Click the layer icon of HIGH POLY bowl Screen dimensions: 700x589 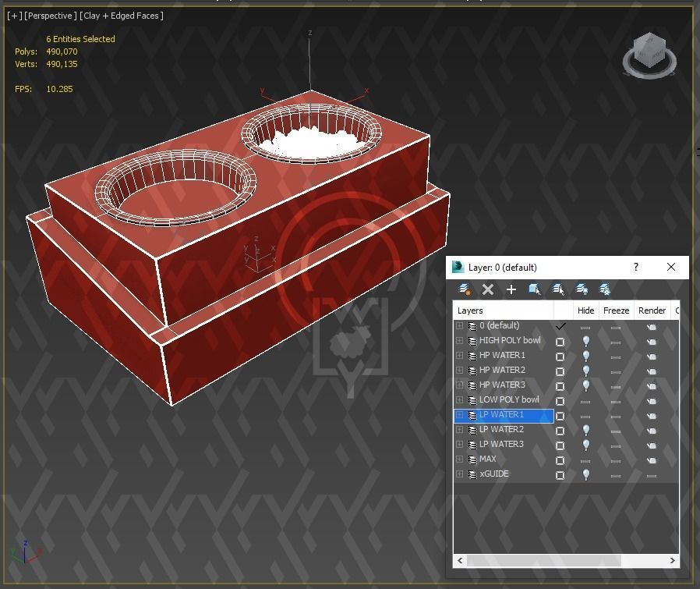pyautogui.click(x=472, y=342)
